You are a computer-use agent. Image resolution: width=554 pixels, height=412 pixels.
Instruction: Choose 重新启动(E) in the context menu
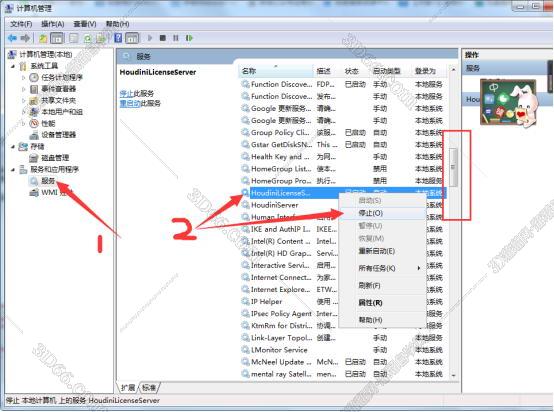[x=382, y=251]
